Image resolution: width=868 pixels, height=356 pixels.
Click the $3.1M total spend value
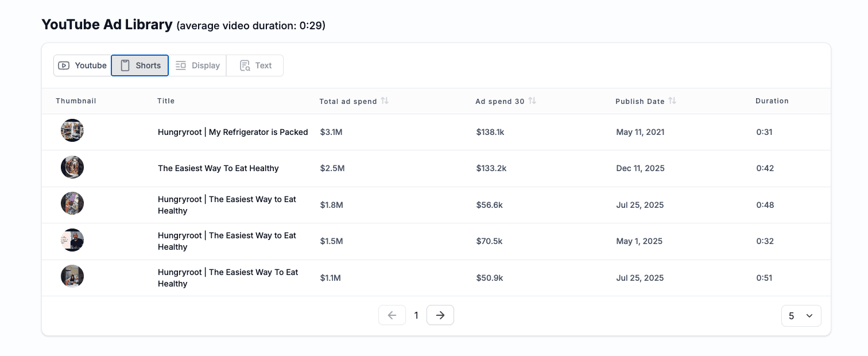pos(331,132)
